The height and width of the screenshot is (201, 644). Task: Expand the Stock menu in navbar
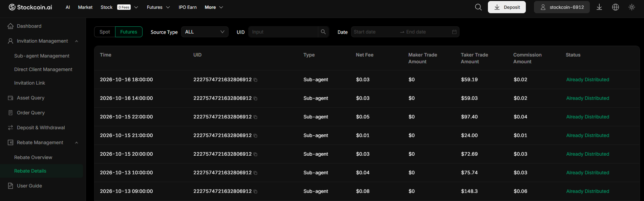point(120,7)
